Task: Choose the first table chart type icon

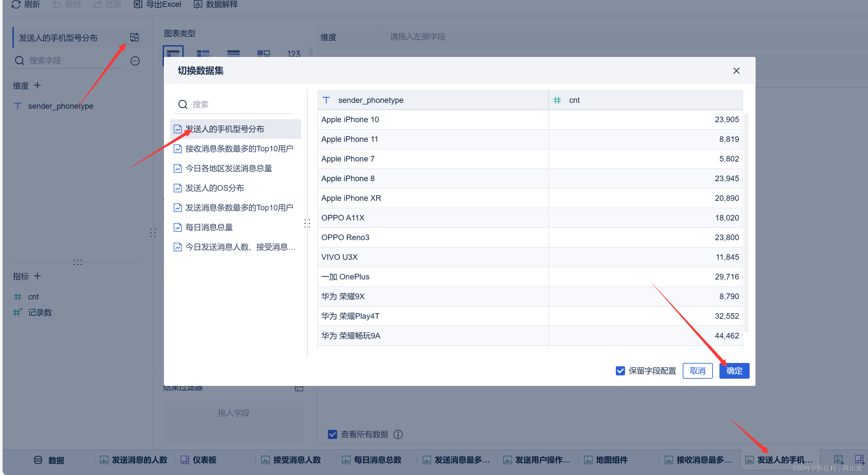Action: point(173,54)
